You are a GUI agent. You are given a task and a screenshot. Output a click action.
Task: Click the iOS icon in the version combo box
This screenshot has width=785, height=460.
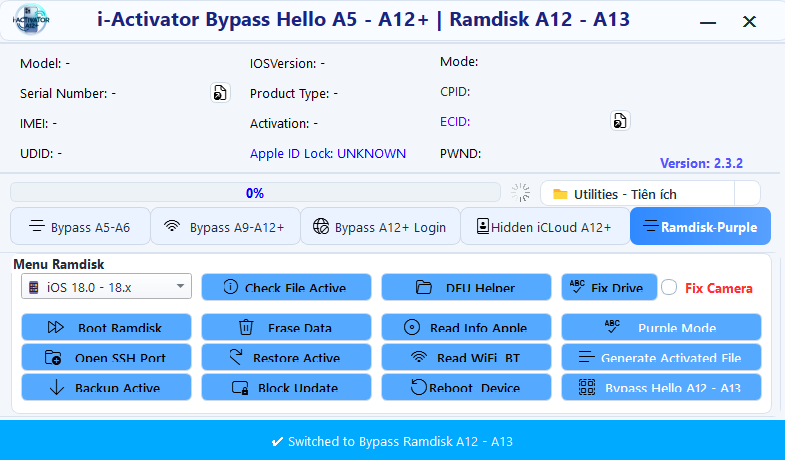(x=34, y=287)
